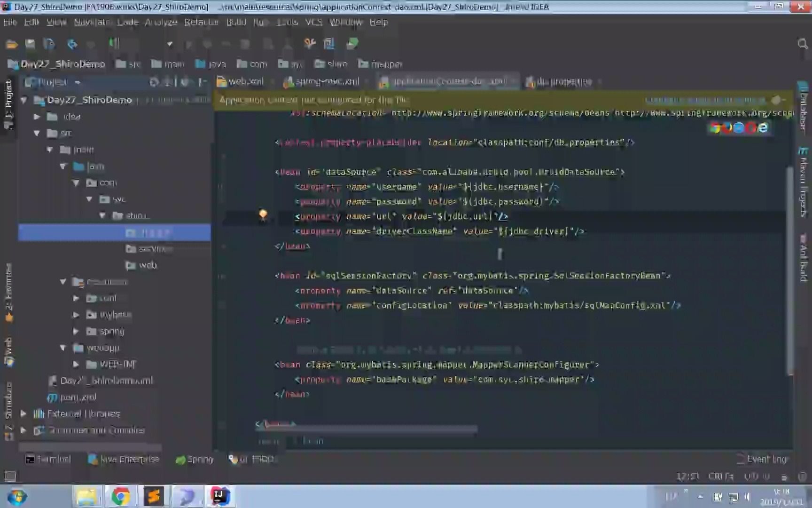Collapse the shiro package node
The image size is (812, 508).
[102, 215]
